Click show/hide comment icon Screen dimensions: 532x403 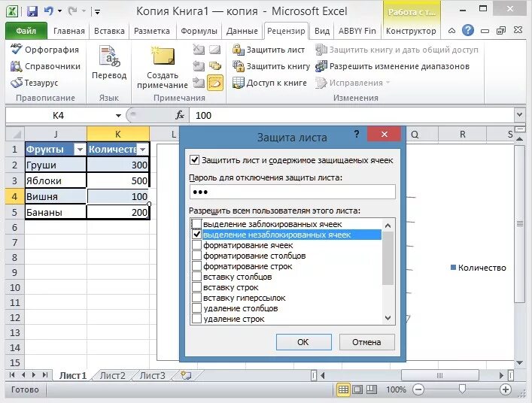(x=215, y=50)
